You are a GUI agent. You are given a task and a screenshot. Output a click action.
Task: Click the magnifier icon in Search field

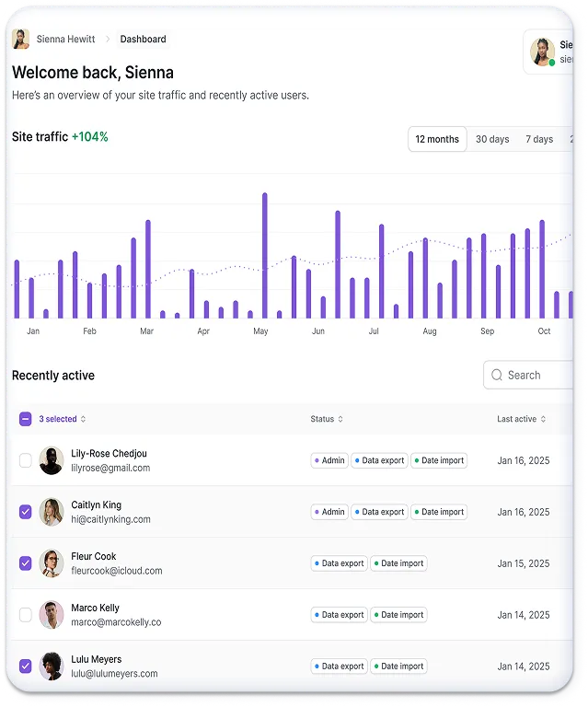(497, 375)
